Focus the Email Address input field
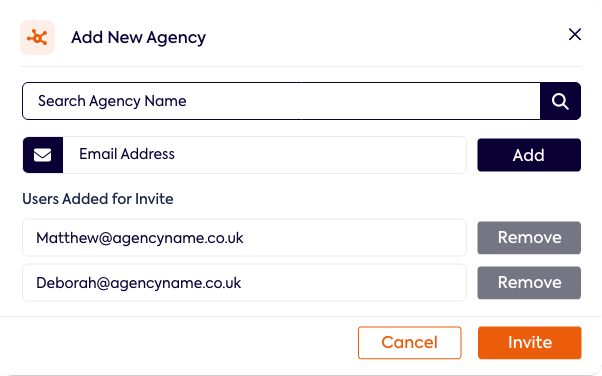Image resolution: width=602 pixels, height=376 pixels. 265,155
